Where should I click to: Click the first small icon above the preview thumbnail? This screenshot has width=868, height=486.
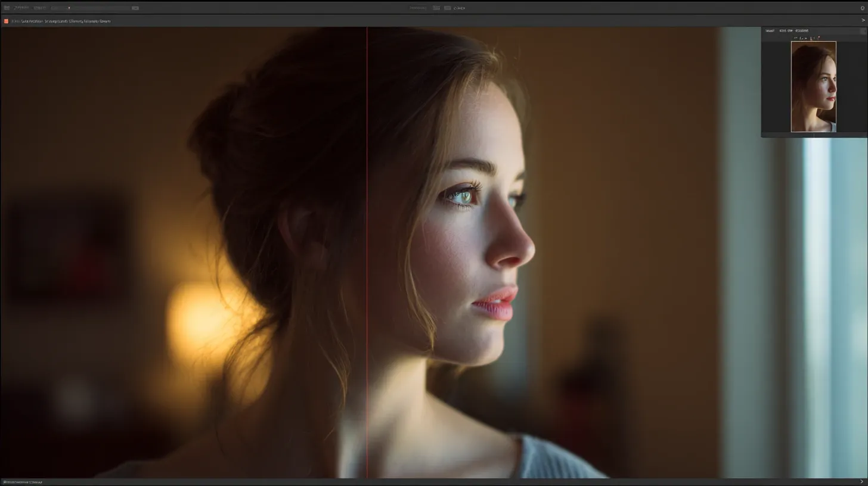pos(796,38)
